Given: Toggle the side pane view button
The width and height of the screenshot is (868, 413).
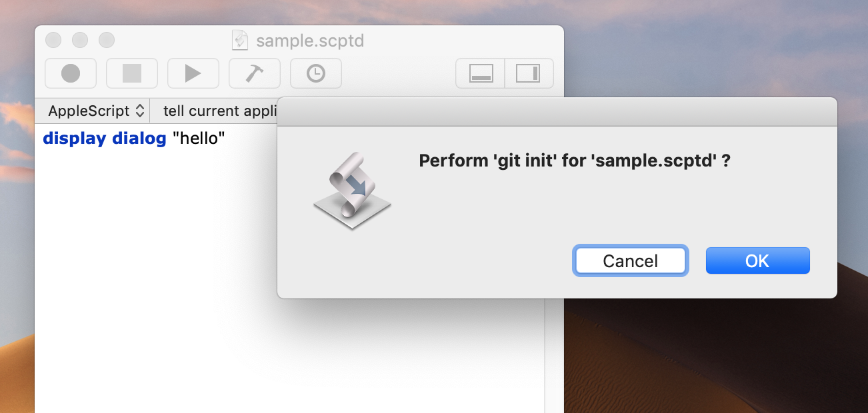Looking at the screenshot, I should 529,73.
